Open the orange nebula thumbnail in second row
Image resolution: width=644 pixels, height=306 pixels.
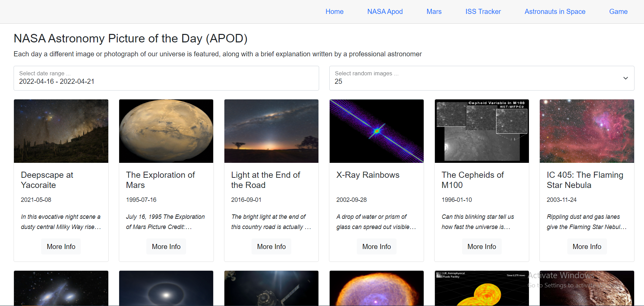[376, 288]
